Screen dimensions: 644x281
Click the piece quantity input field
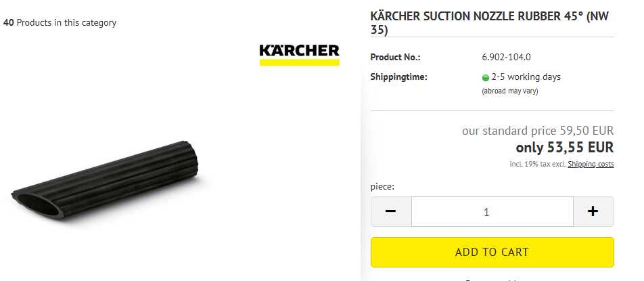click(x=492, y=211)
